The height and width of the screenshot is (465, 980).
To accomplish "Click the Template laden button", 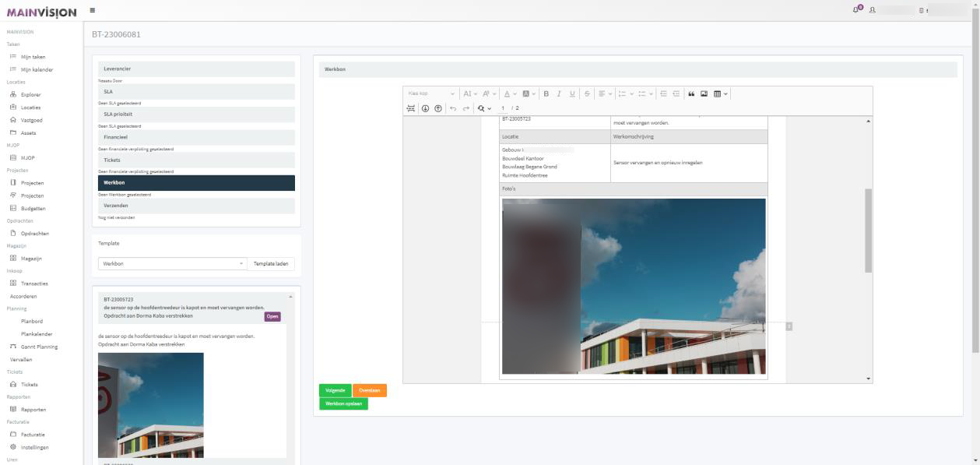I will pyautogui.click(x=271, y=263).
